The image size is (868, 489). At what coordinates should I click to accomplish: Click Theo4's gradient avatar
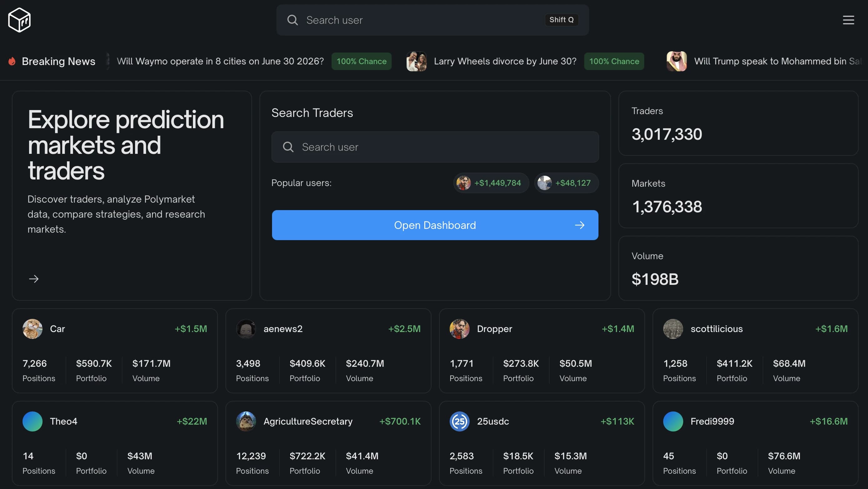[32, 421]
